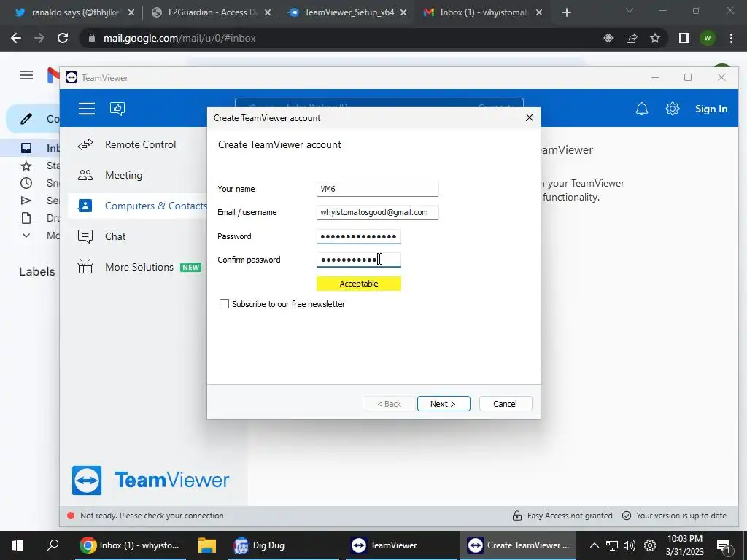Screen dimensions: 747x560
Task: Click the Cancel button in dialog
Action: tap(506, 404)
